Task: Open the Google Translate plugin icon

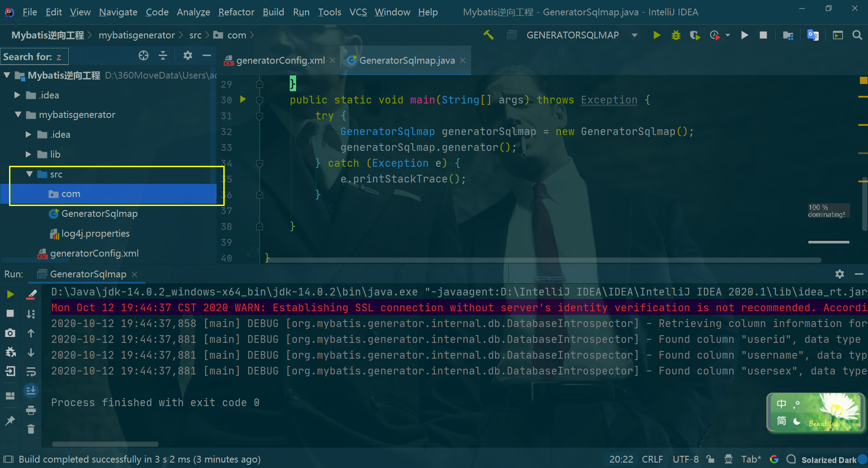Action: click(x=813, y=35)
